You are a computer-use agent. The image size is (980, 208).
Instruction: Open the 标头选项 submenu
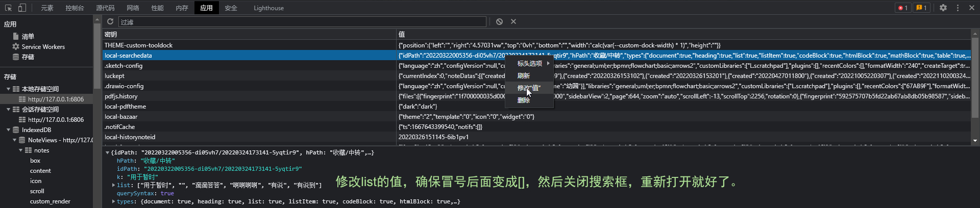click(529, 63)
